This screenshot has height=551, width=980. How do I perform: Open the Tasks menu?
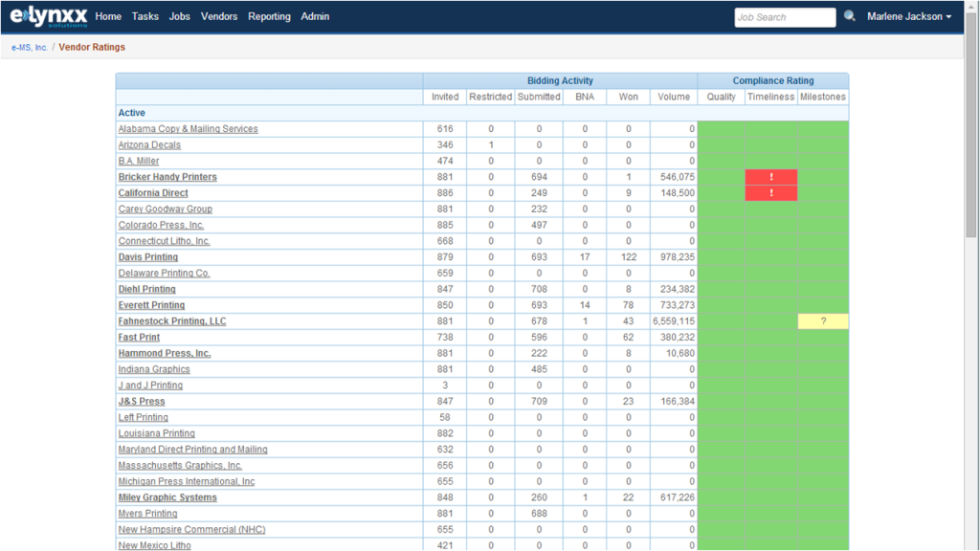click(145, 17)
